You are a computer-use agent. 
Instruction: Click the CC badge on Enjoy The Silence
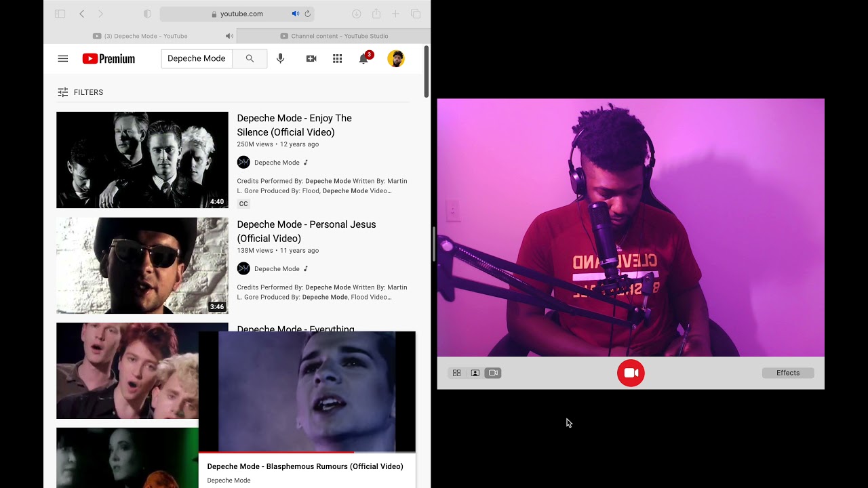coord(243,204)
